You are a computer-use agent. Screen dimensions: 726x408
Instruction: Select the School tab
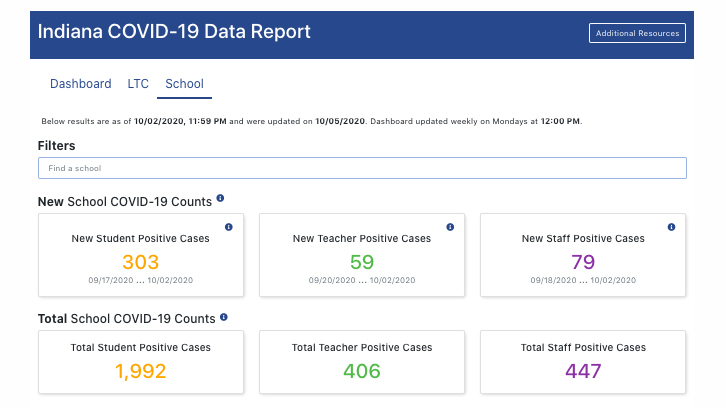coord(184,84)
